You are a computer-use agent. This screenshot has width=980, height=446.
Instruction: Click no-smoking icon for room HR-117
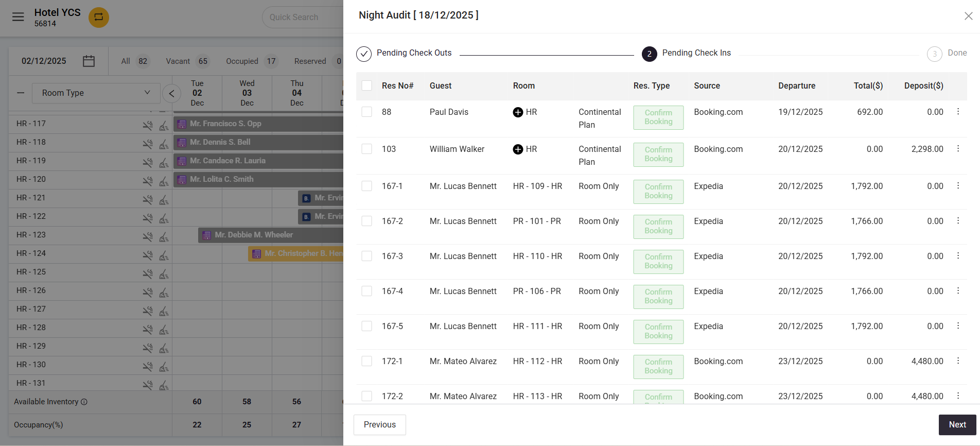point(148,125)
